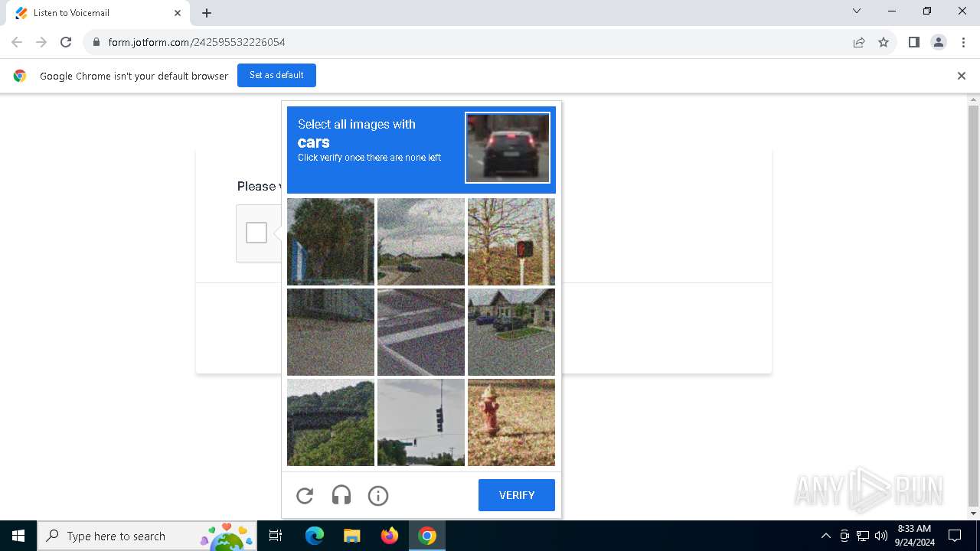Screen dimensions: 980x551
Task: View site information lock icon
Action: (96, 42)
